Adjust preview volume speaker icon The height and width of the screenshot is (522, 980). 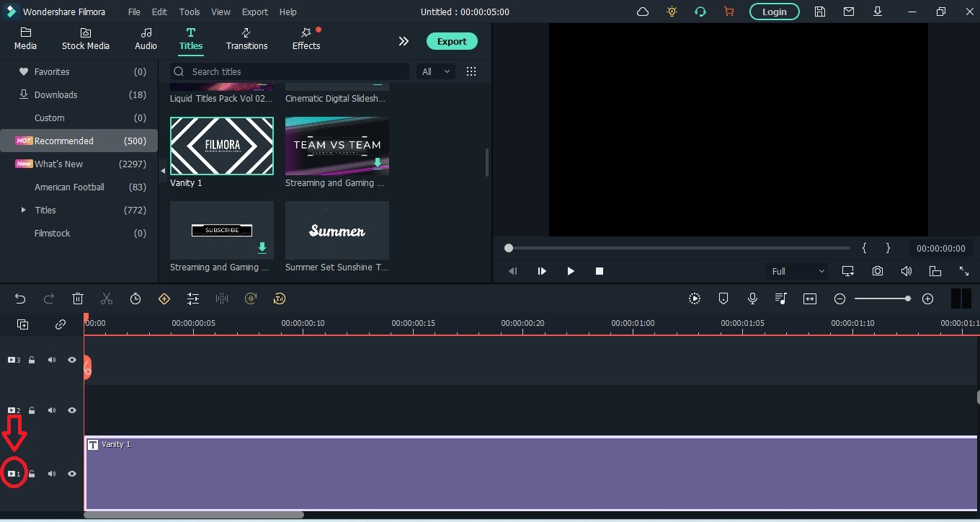pyautogui.click(x=906, y=271)
